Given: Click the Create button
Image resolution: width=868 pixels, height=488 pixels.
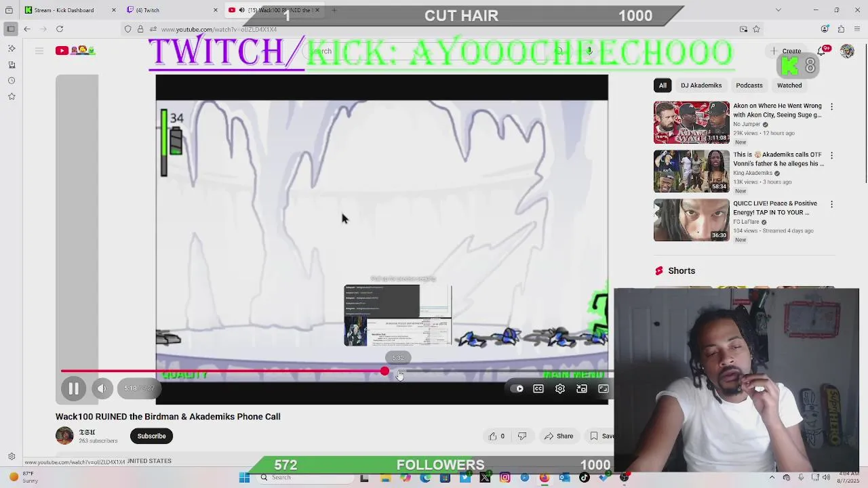Looking at the screenshot, I should click(786, 51).
